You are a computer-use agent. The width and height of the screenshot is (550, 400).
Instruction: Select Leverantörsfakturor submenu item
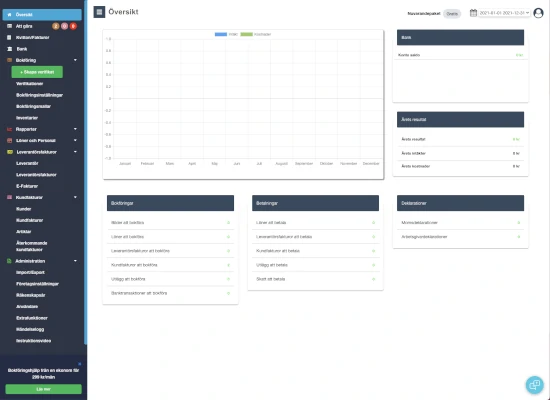(36, 175)
